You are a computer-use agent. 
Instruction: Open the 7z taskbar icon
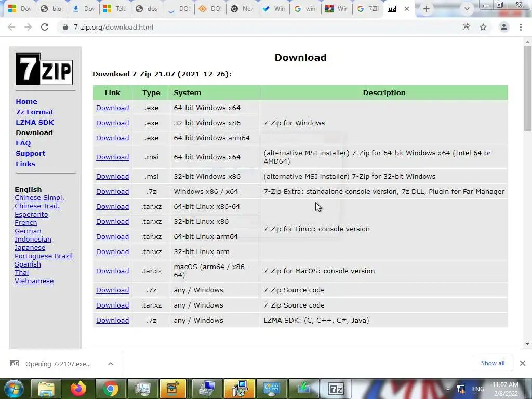(336, 389)
